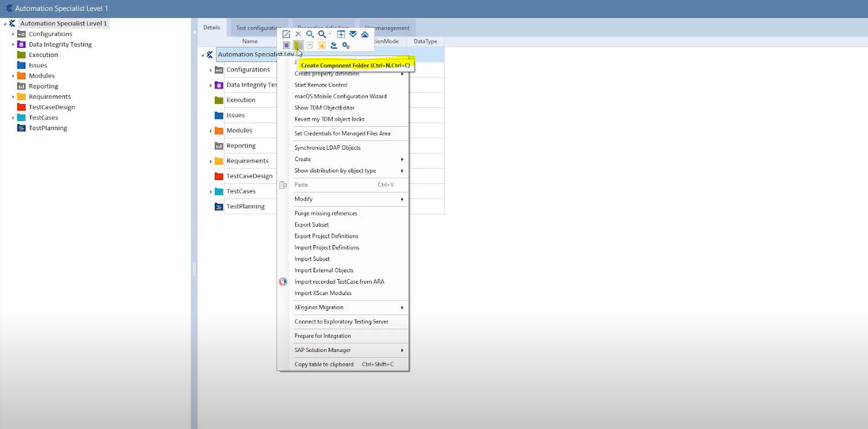Click the blue user icon in mini toolbar
This screenshot has width=868, height=429.
[334, 46]
